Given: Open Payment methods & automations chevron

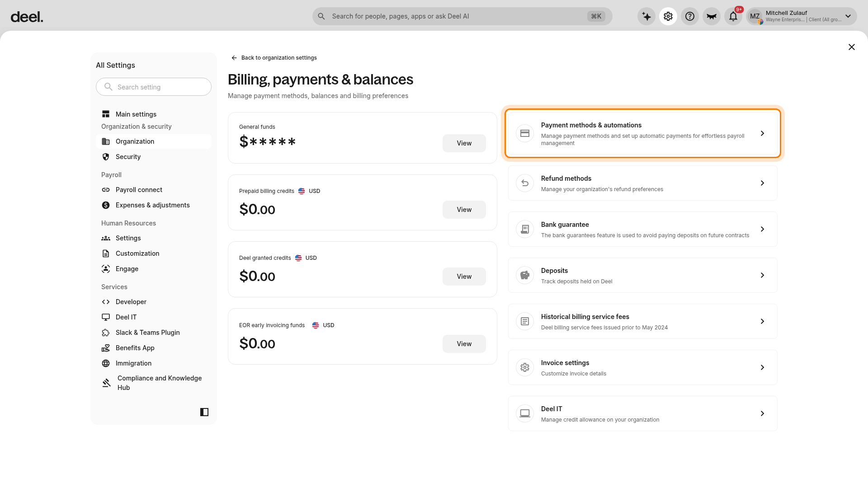Looking at the screenshot, I should click(762, 133).
